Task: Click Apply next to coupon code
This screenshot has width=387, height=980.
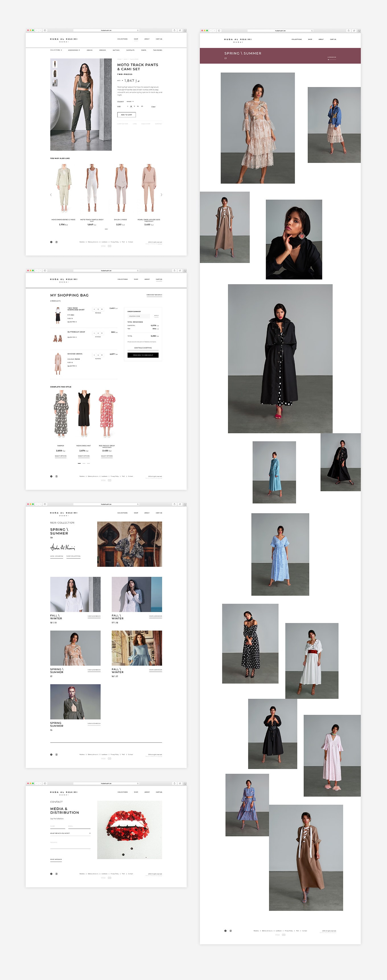Action: click(x=156, y=316)
